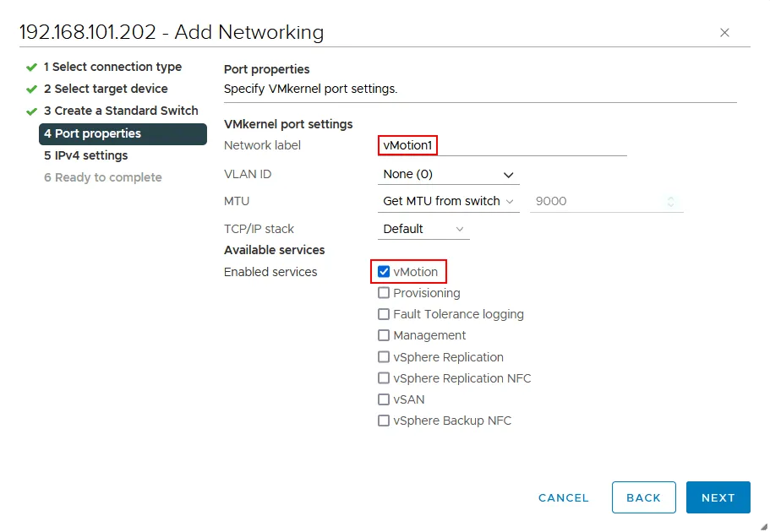
Task: Check the vSphere Replication service
Action: [x=385, y=356]
